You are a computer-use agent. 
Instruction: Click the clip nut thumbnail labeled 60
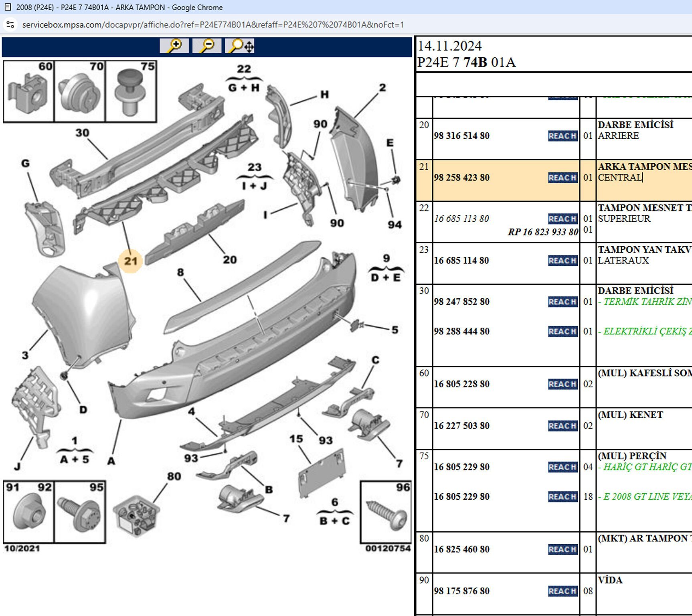[x=29, y=92]
